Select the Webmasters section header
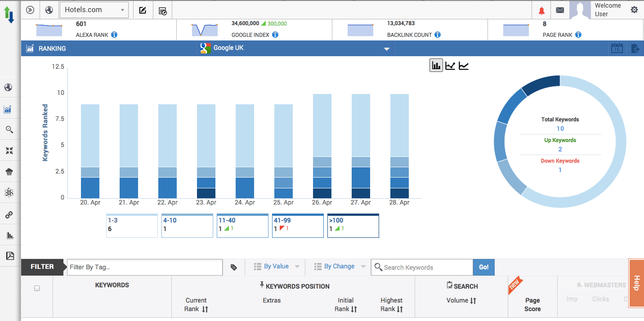The image size is (644, 321). pos(601,285)
